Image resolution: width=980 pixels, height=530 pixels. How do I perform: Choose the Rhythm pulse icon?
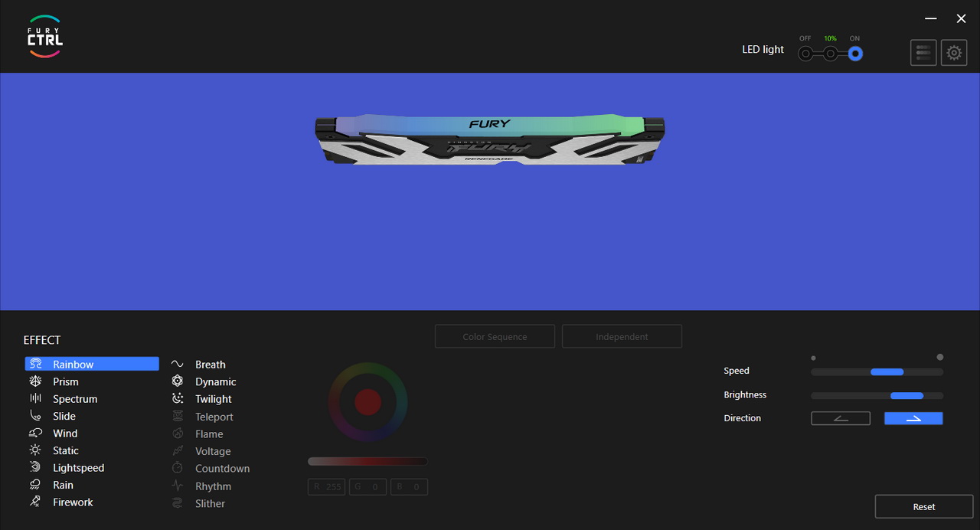tap(178, 486)
